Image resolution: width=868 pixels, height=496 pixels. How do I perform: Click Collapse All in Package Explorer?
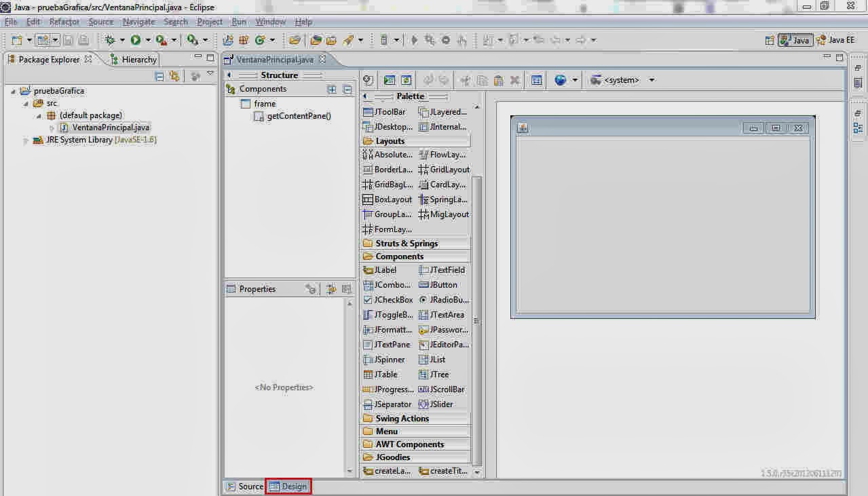[x=159, y=76]
